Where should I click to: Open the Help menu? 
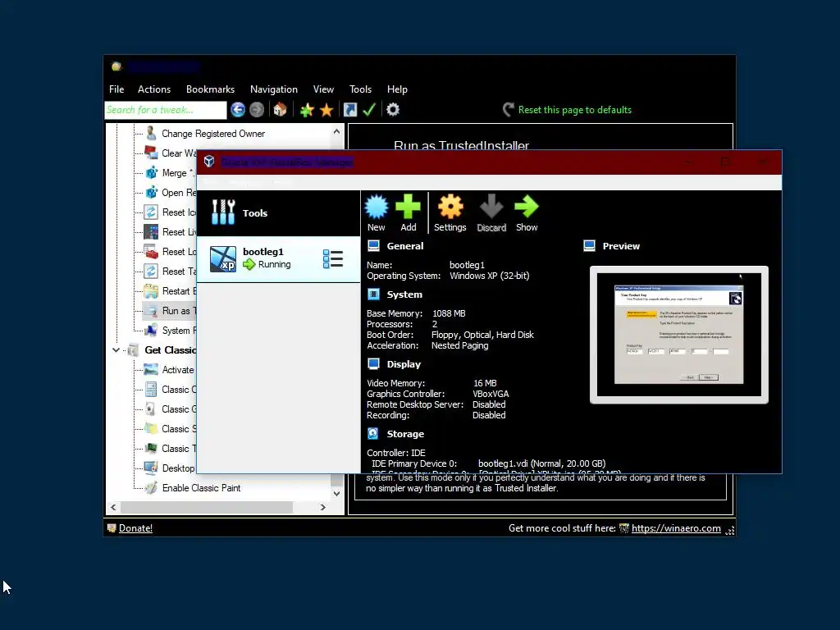[398, 89]
